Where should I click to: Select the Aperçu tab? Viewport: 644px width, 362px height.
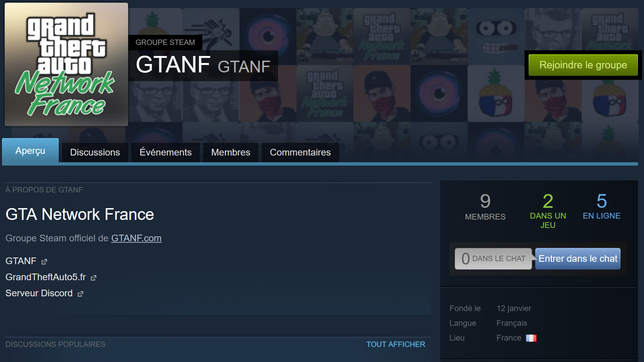(x=30, y=151)
